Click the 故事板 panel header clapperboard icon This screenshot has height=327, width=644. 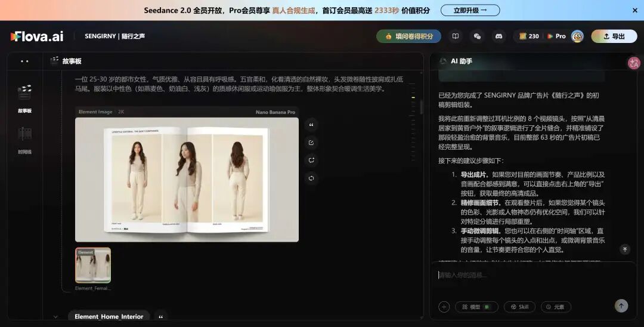pyautogui.click(x=54, y=61)
